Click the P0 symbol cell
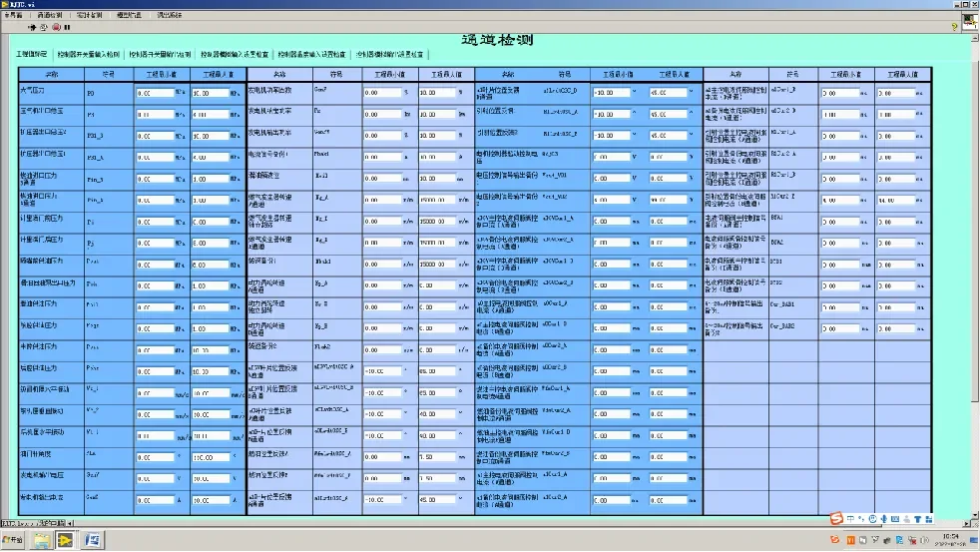Image resolution: width=980 pixels, height=552 pixels. [109, 93]
